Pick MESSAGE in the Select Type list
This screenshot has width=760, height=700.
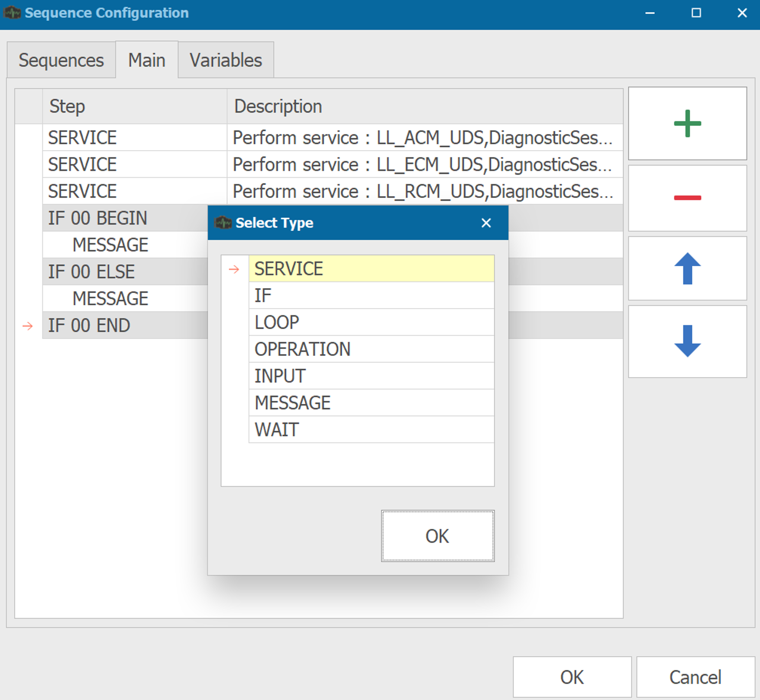(x=371, y=403)
